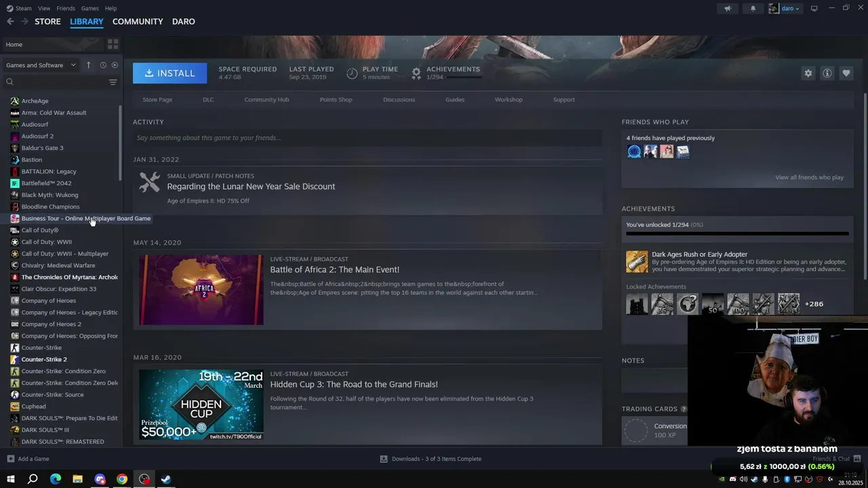
Task: Open the Community Hub link
Action: point(267,100)
